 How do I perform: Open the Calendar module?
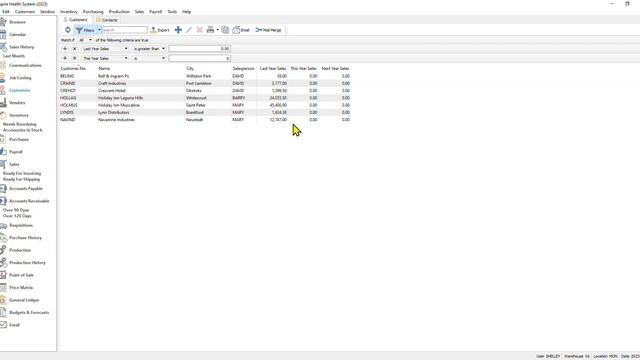[x=17, y=35]
